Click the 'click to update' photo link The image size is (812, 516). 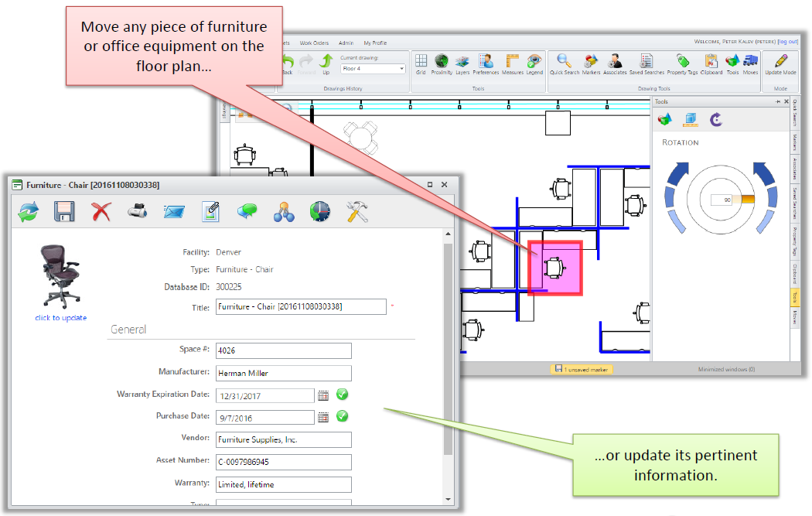point(60,318)
